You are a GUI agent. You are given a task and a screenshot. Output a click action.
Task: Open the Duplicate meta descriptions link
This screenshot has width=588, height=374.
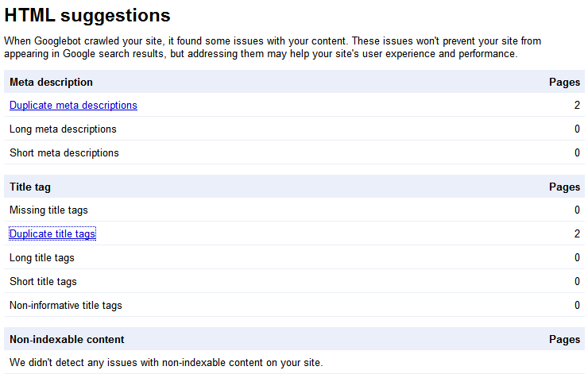73,106
